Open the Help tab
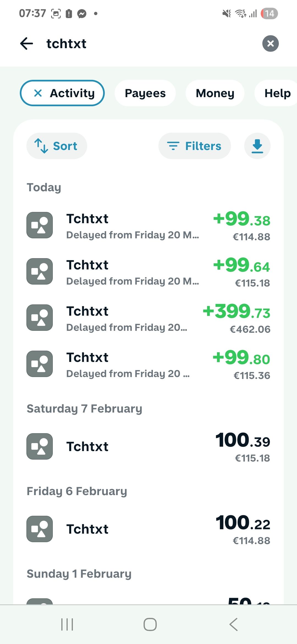Image resolution: width=297 pixels, height=644 pixels. (277, 93)
